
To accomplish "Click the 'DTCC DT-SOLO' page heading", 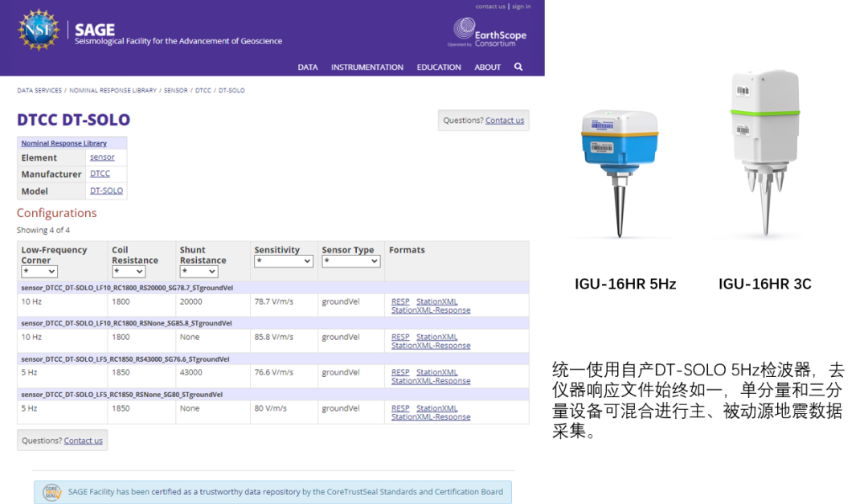I will [x=74, y=120].
